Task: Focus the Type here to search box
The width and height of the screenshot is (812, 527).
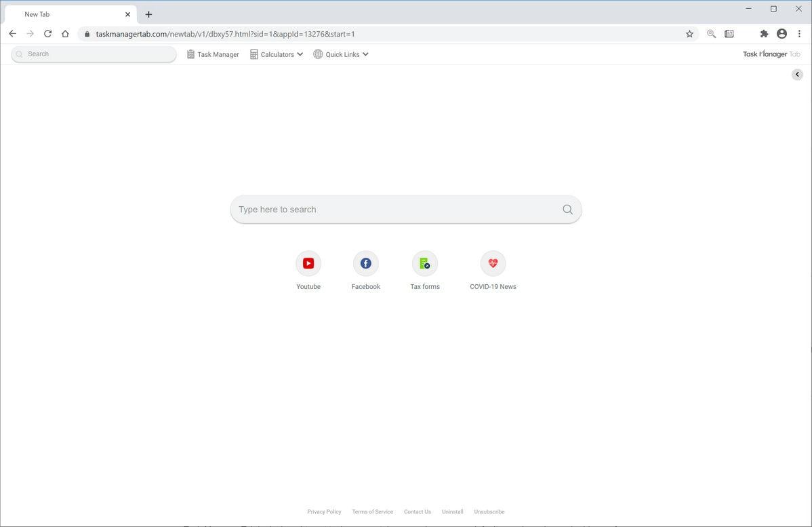Action: point(405,210)
